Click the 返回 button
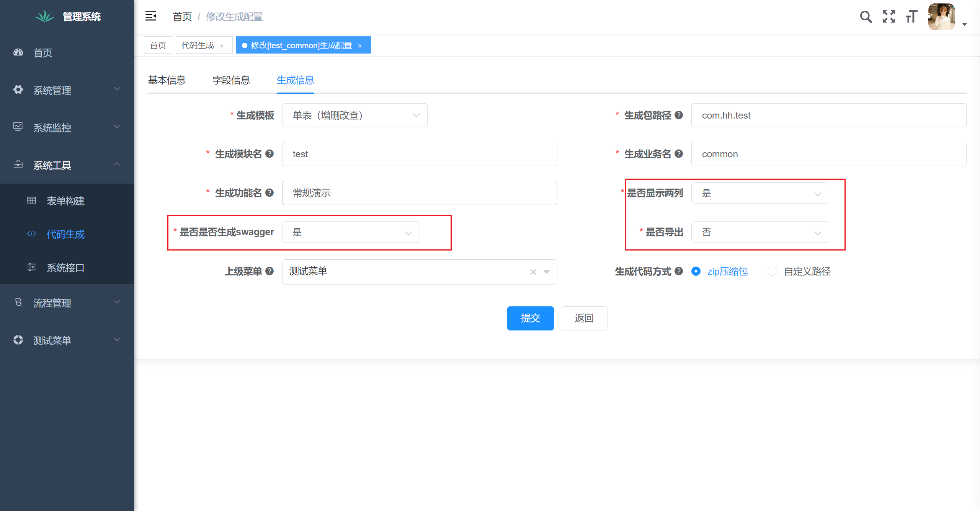Screen dimensions: 980x511 (584, 318)
